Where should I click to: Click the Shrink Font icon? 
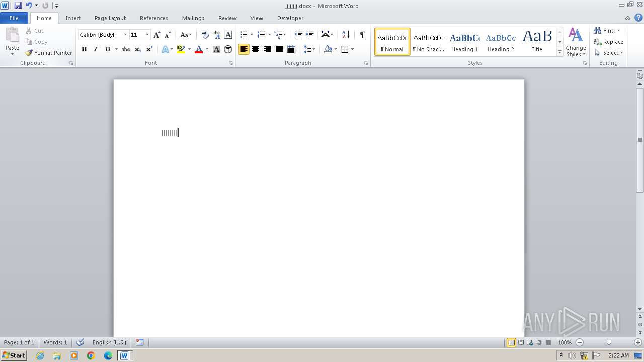coord(168,35)
